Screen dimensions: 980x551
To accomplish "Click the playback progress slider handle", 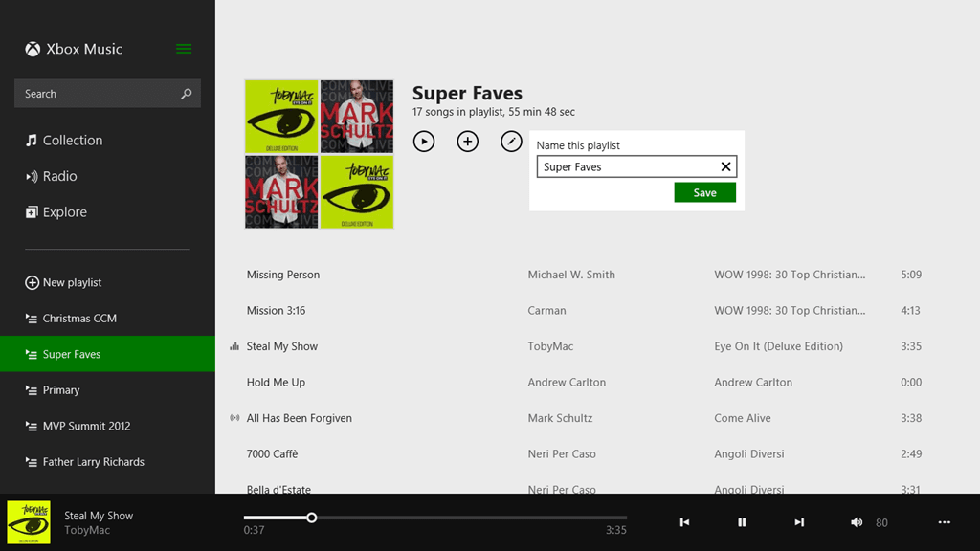I will click(312, 518).
